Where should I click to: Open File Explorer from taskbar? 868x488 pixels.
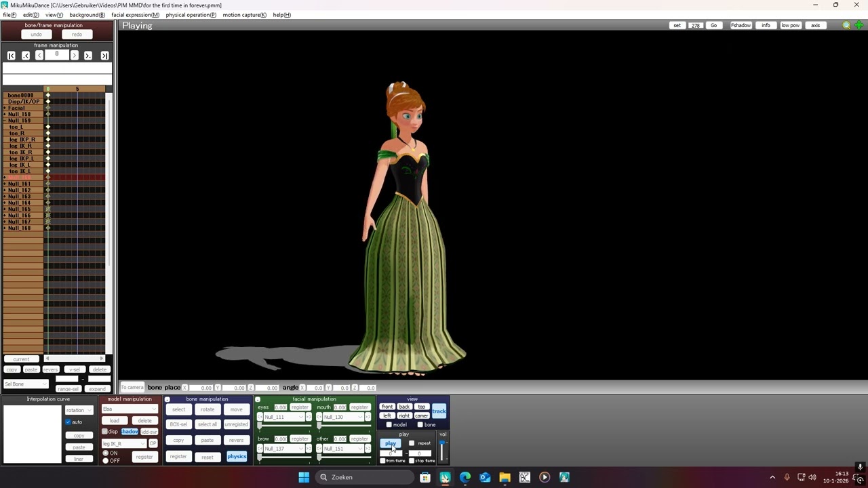pos(505,477)
